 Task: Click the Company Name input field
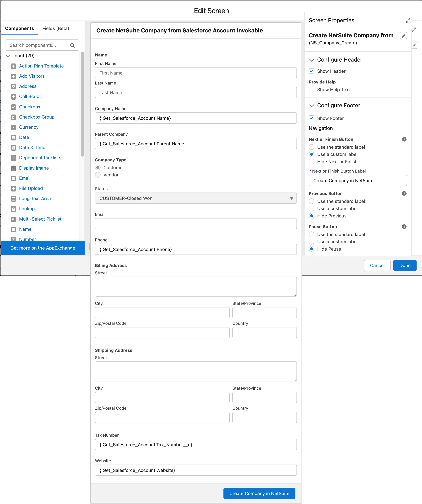pyautogui.click(x=196, y=118)
